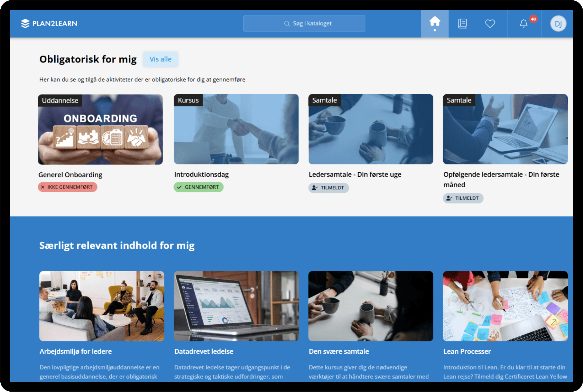Open the Generel Onboarding thumbnail

(x=100, y=129)
